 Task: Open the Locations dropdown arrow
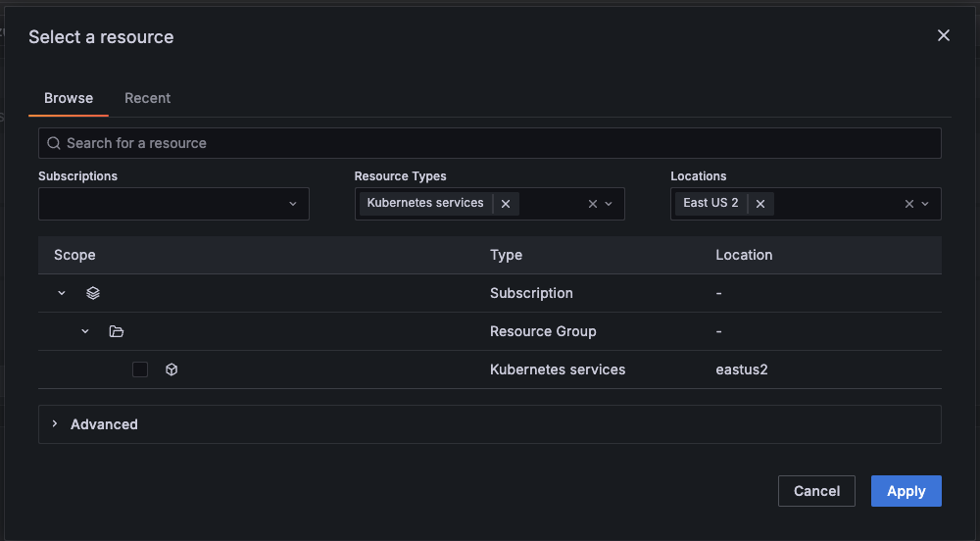point(925,204)
